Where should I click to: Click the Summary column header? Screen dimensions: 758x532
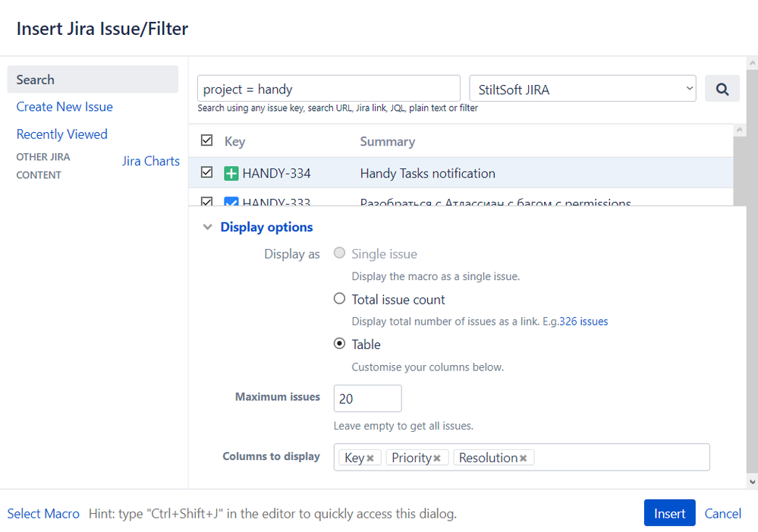click(388, 142)
